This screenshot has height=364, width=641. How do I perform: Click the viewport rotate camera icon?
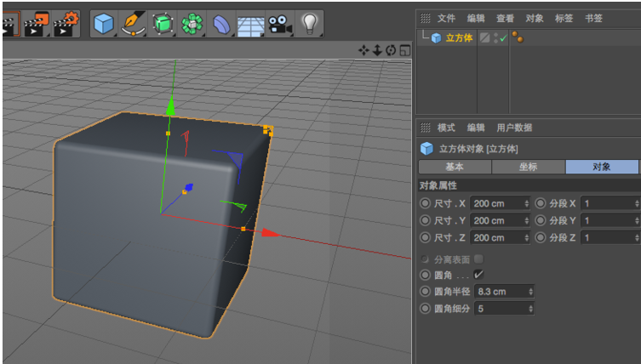(x=391, y=51)
